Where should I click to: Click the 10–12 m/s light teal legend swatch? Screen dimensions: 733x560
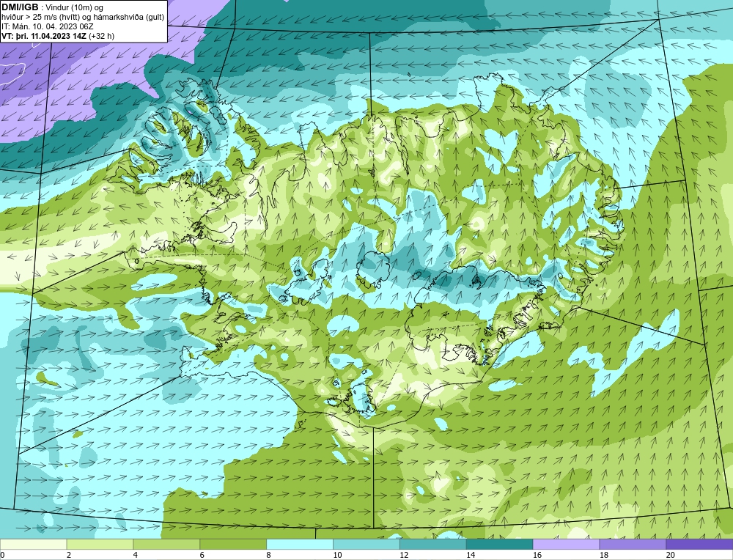coord(366,544)
